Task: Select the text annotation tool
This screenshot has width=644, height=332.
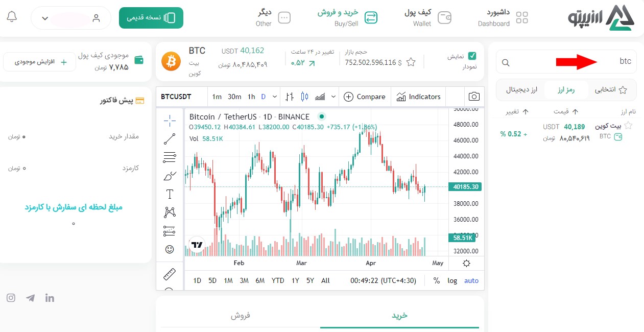Action: tap(170, 194)
